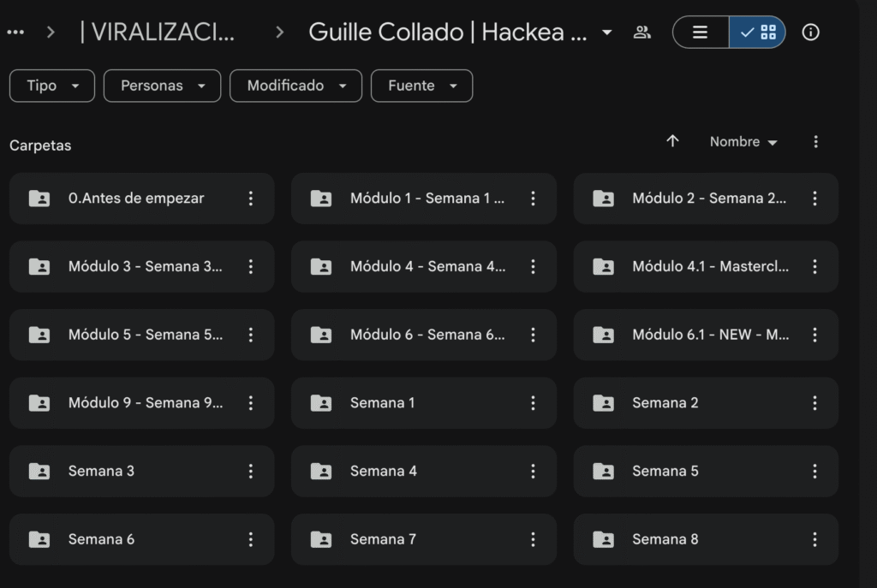The image size is (877, 588).
Task: Expand the Tipo filter dropdown
Action: [52, 86]
